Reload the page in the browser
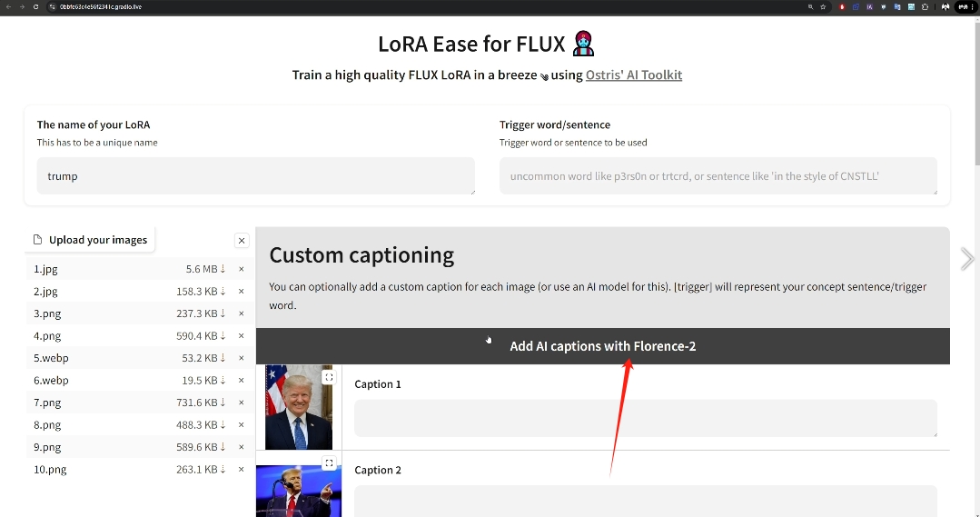Image resolution: width=980 pixels, height=517 pixels. click(35, 7)
